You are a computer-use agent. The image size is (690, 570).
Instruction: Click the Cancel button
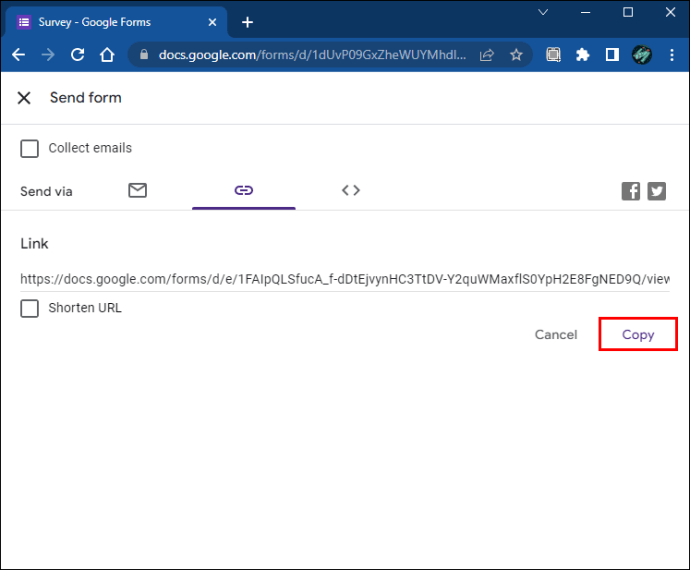point(556,335)
